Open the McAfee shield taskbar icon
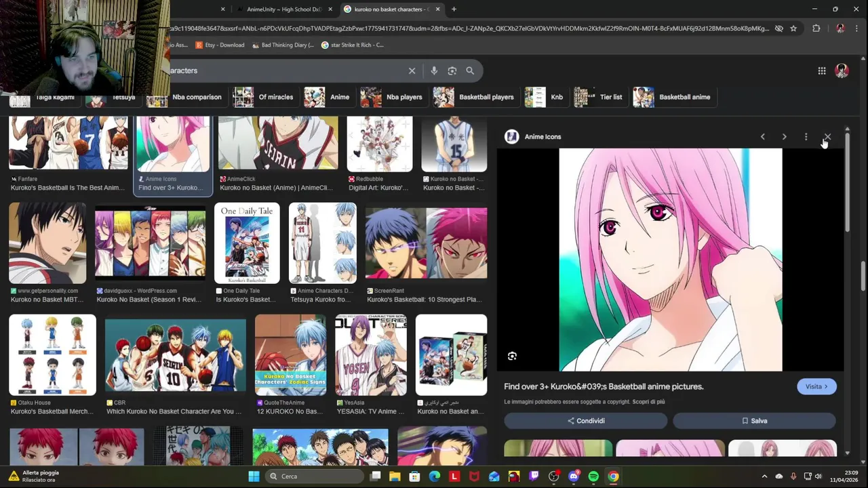The height and width of the screenshot is (488, 868). (x=474, y=476)
